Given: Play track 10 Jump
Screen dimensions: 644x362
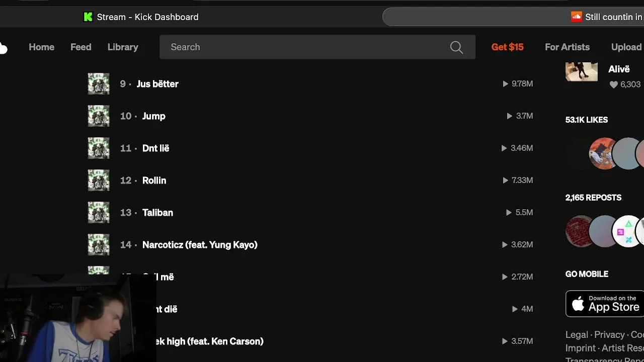Looking at the screenshot, I should coord(153,116).
